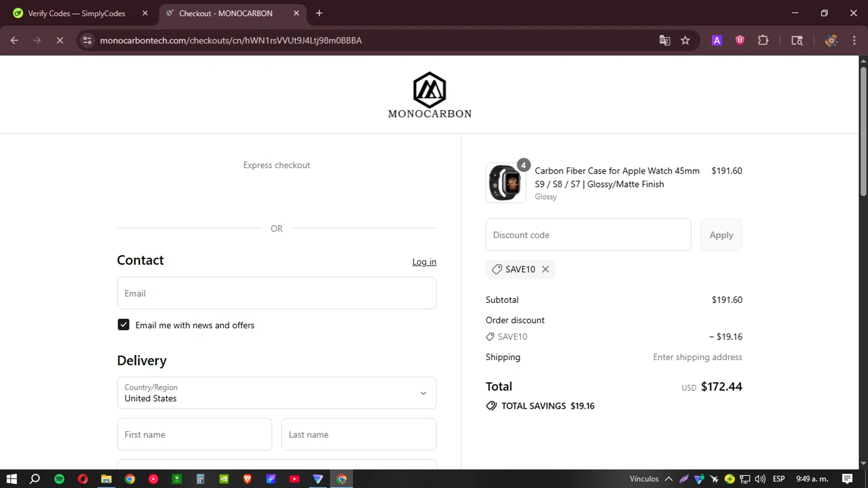Follow the Log in link
The height and width of the screenshot is (488, 868).
[424, 262]
